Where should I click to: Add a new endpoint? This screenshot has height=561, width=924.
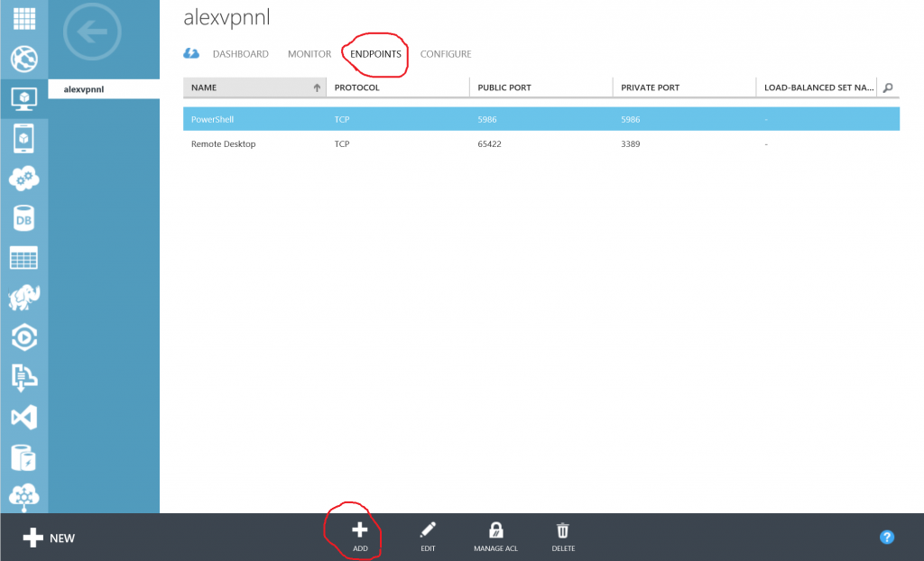coord(360,537)
